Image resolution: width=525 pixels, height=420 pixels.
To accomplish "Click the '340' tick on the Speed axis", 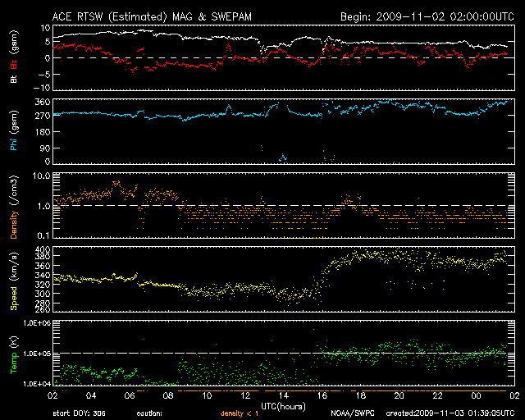I will 43,276.
